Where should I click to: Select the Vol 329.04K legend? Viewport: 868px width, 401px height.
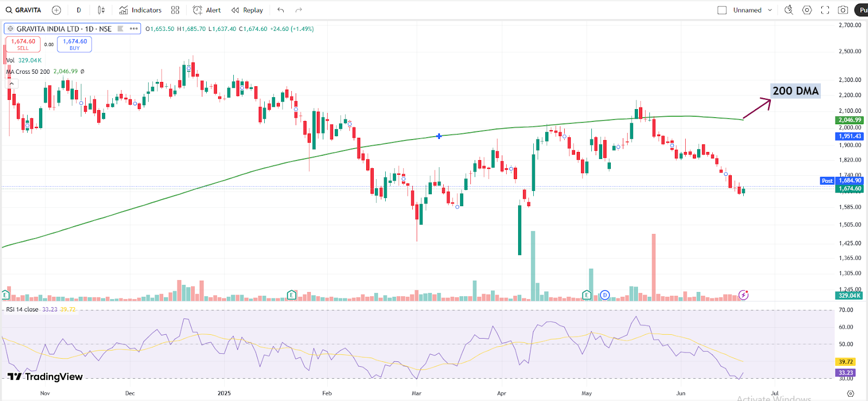click(x=23, y=60)
